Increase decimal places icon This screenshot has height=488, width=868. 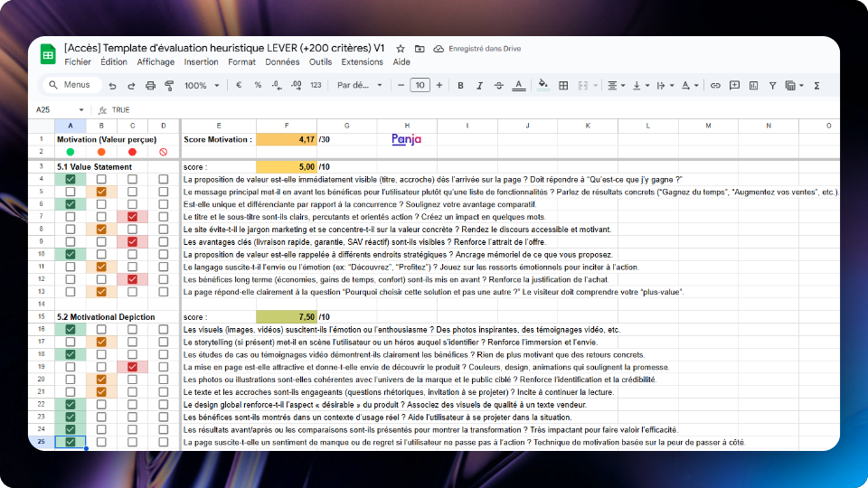[297, 85]
